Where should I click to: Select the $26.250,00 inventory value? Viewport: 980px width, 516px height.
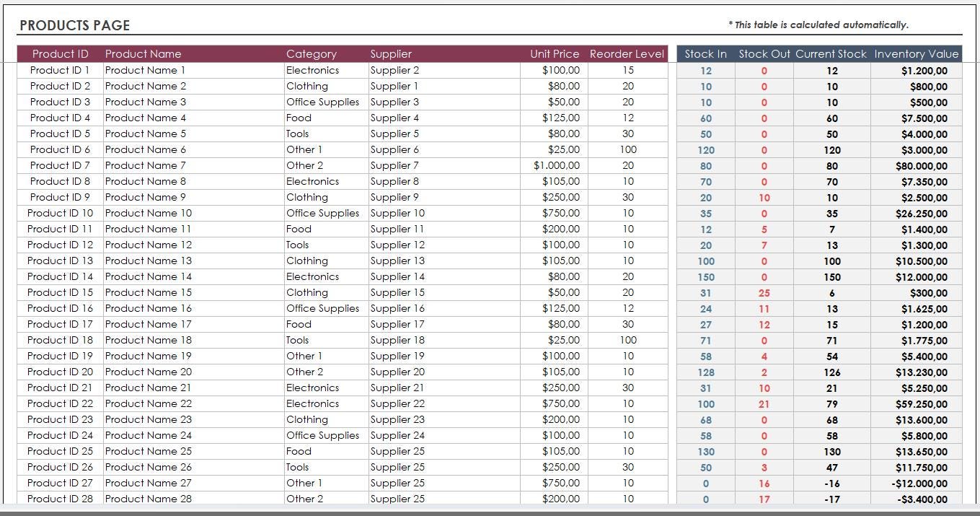916,214
